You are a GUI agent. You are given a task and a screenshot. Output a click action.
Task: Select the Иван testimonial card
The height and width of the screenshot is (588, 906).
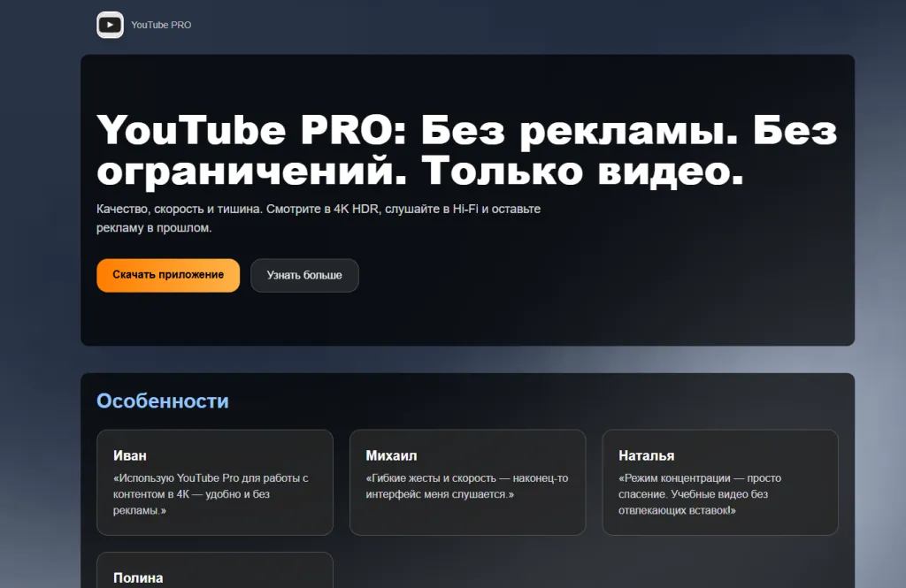(x=214, y=483)
